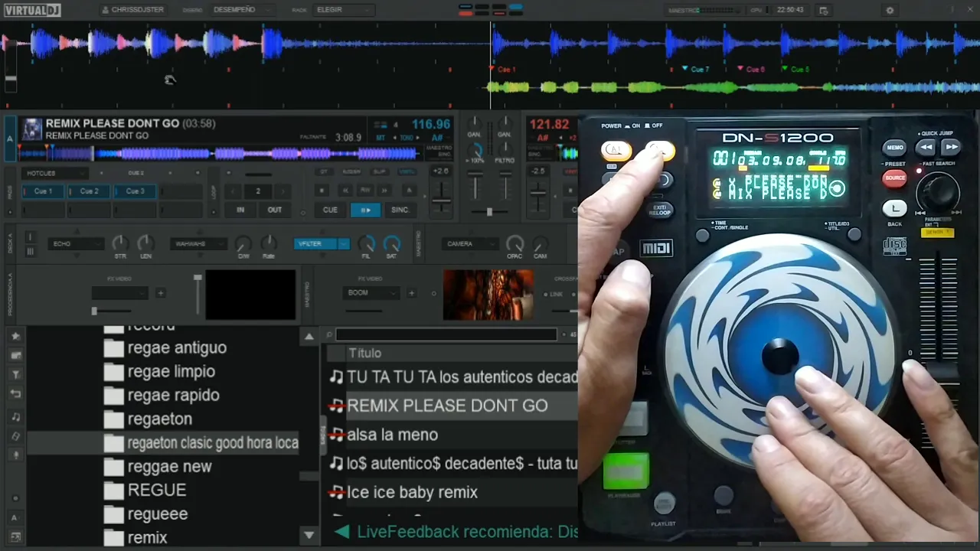Click the loop OUT button

[x=274, y=210]
